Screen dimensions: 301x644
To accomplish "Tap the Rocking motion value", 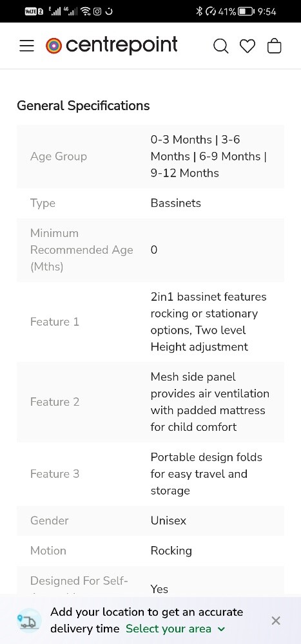I will (x=171, y=551).
